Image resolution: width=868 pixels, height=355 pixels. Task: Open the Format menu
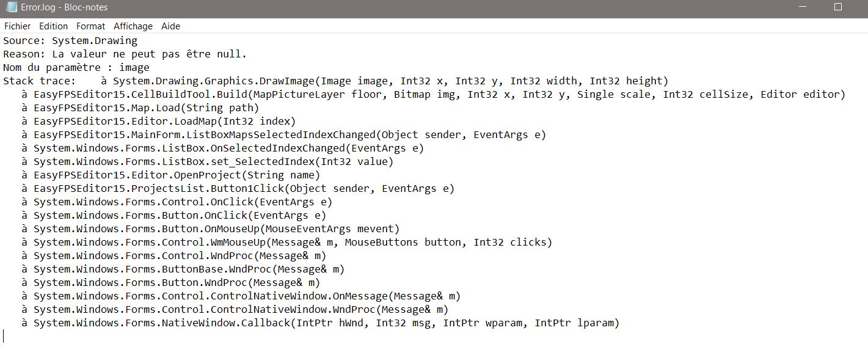(90, 26)
